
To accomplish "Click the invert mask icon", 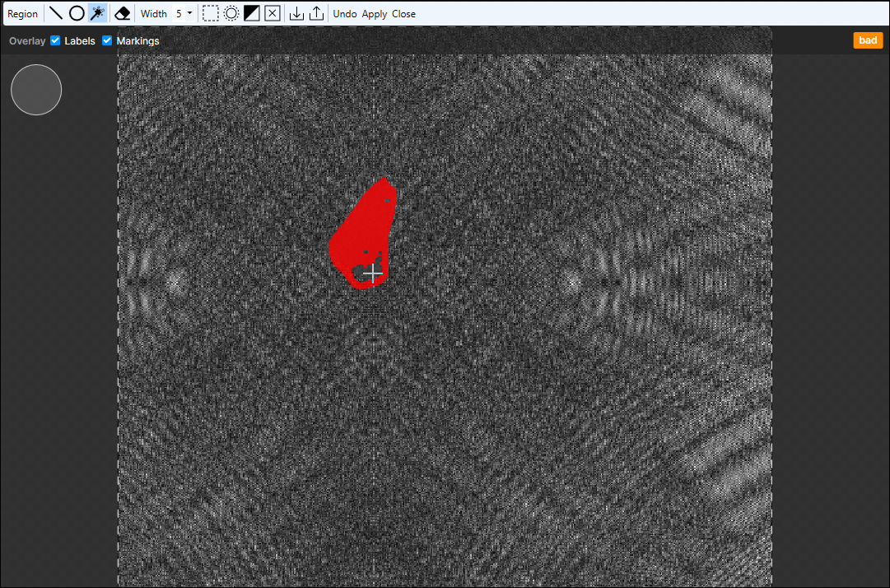I will 252,13.
